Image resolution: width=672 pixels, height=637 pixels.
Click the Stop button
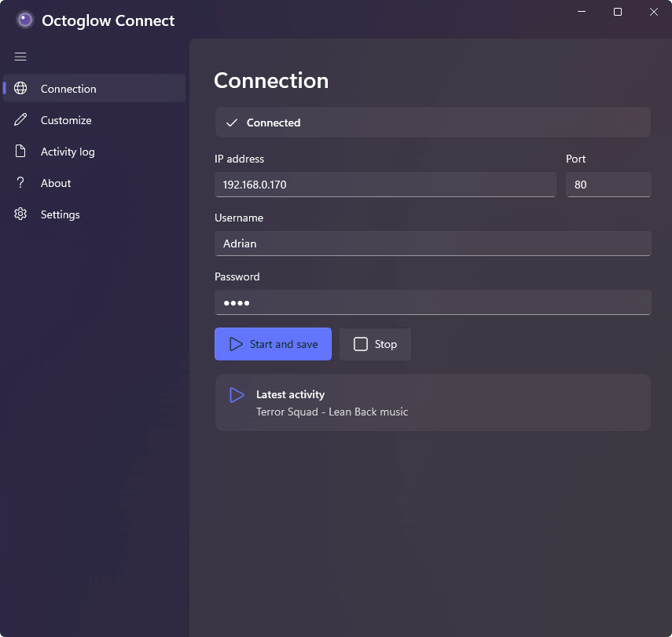[x=375, y=344]
